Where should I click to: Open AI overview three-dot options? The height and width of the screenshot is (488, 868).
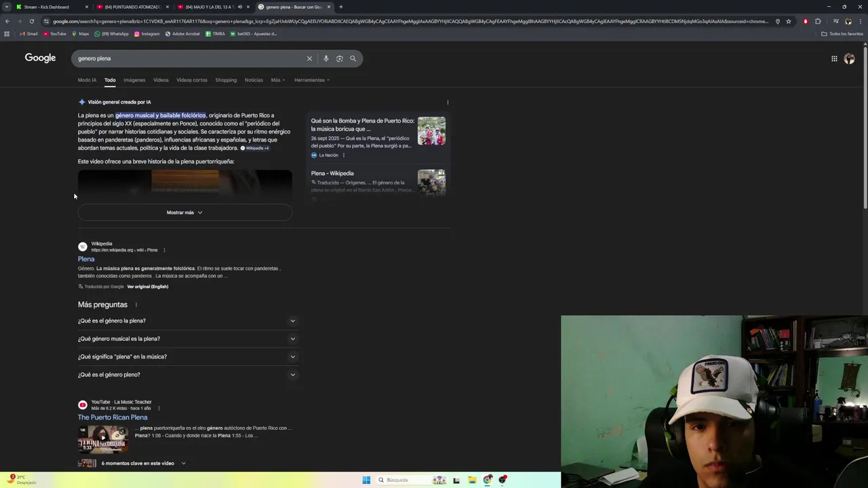point(448,102)
